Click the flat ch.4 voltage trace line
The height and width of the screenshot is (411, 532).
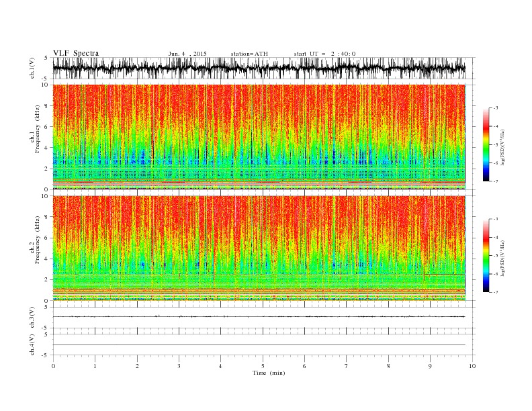[x=259, y=345]
